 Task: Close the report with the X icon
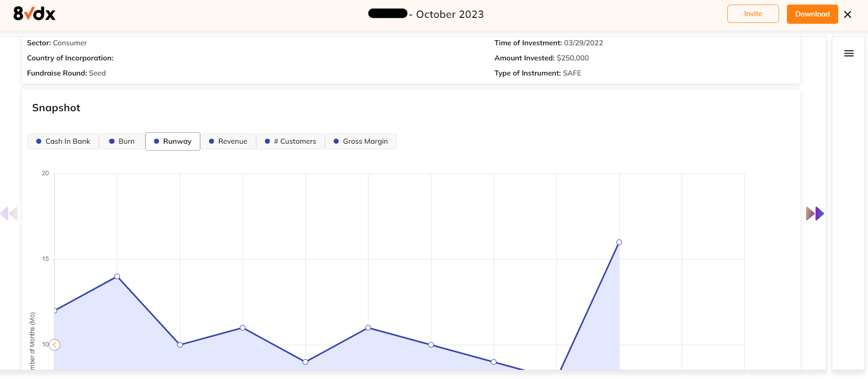[847, 14]
